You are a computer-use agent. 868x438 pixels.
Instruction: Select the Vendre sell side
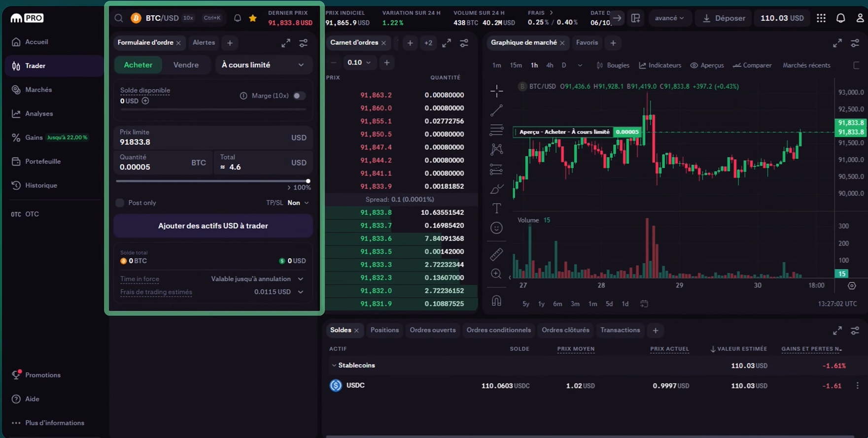coord(186,65)
